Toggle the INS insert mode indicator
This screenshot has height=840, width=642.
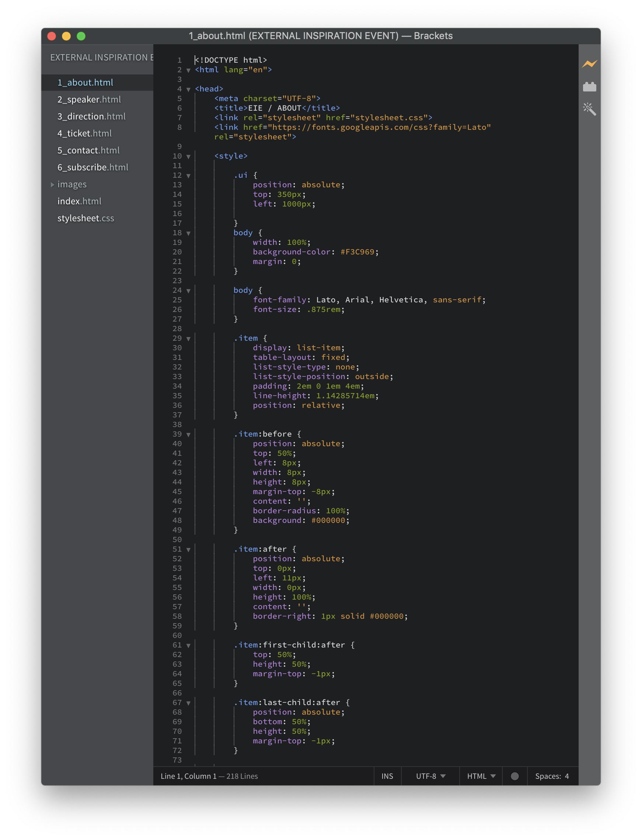387,776
